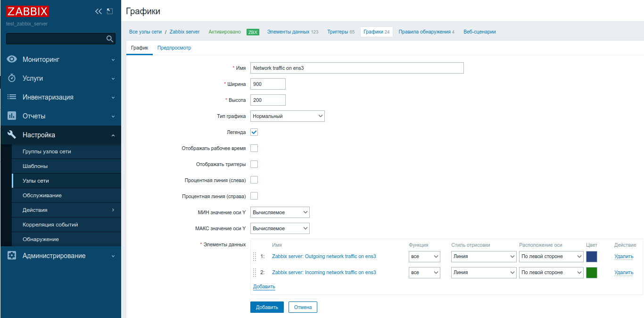Open green color swatch for Incoming traffic
Viewport: 644px width, 318px height.
click(592, 273)
